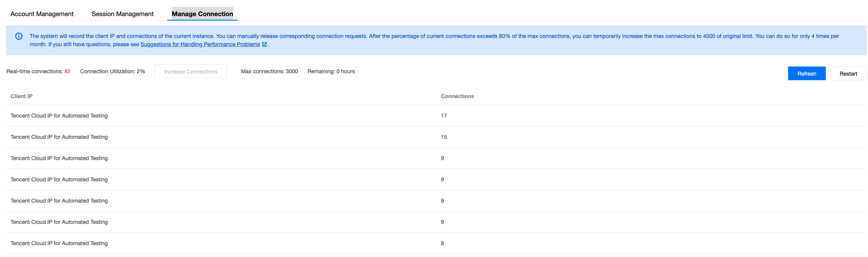Click the connection count 15 cell
The width and height of the screenshot is (868, 257).
click(x=444, y=137)
